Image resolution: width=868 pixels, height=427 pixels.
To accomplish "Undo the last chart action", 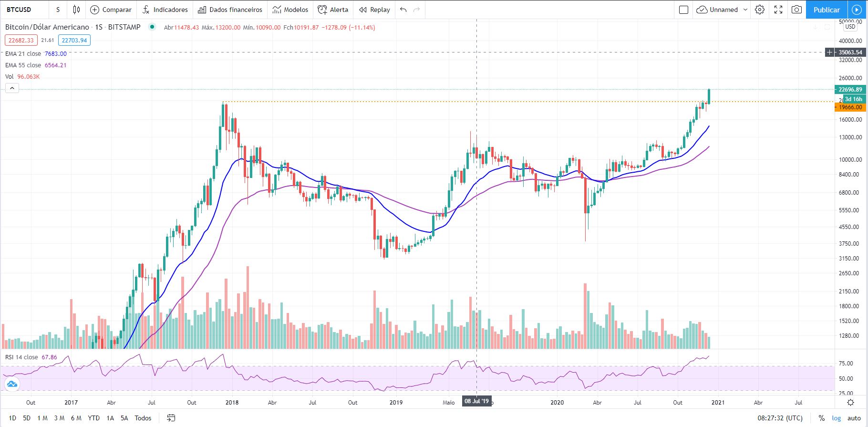I will click(403, 10).
